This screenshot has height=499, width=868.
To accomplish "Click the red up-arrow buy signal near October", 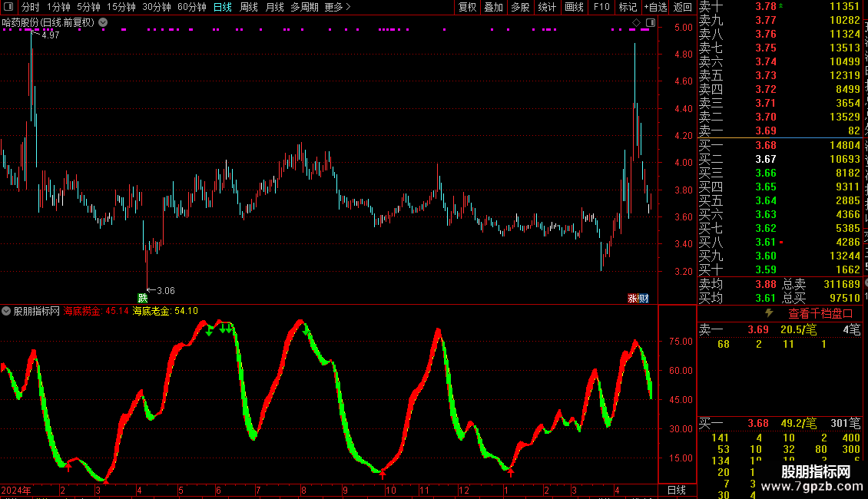I will point(382,474).
